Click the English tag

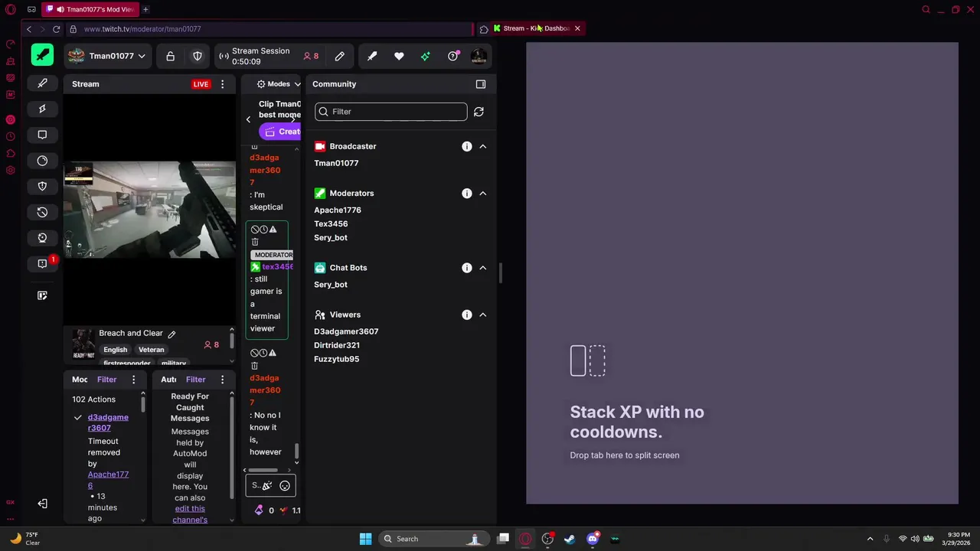pos(116,350)
